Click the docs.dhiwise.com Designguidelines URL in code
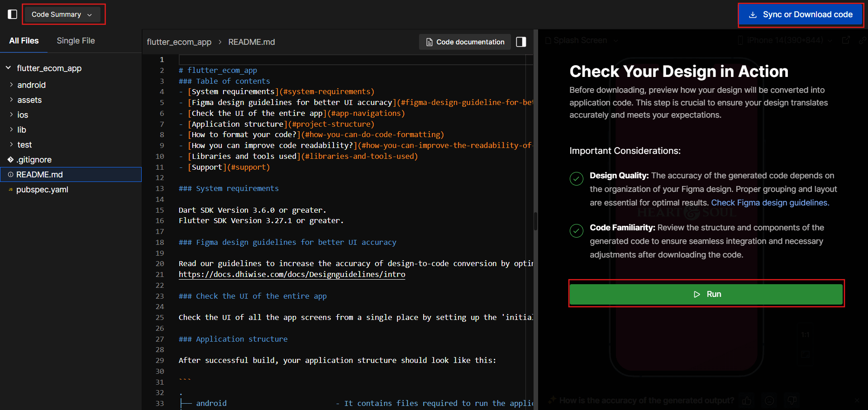 tap(292, 274)
